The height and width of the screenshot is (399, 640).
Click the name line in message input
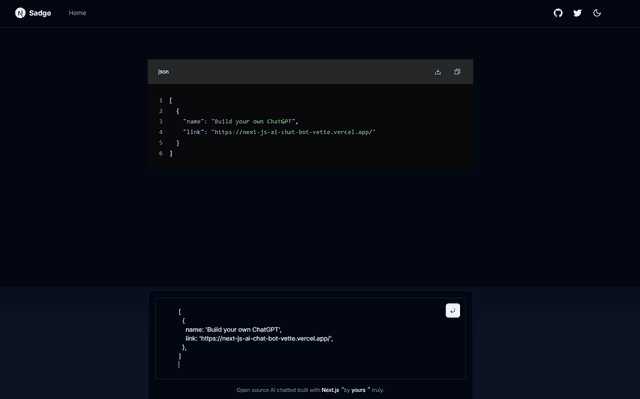[x=233, y=330]
